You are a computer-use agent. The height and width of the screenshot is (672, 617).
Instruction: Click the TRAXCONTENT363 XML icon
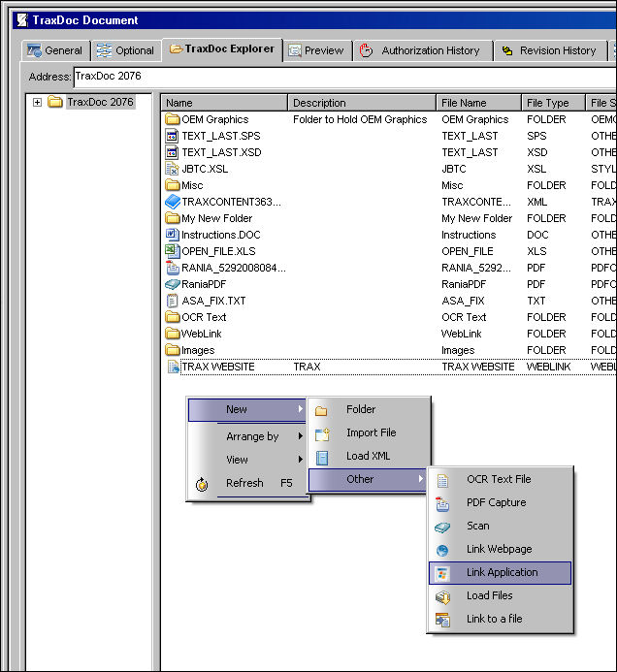[x=173, y=202]
